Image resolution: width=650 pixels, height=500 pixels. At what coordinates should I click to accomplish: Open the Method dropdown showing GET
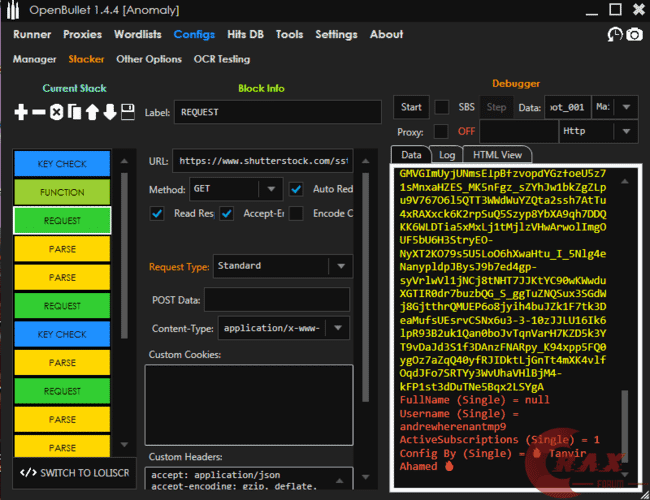tap(235, 189)
